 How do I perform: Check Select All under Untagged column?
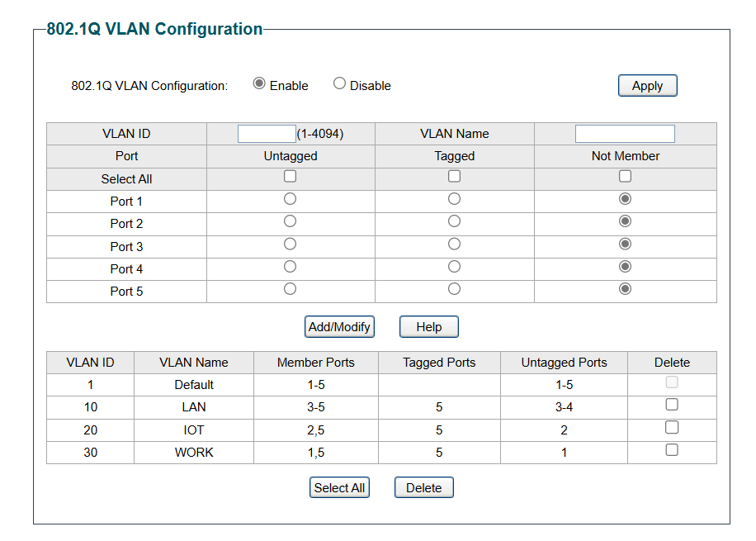coord(291,176)
